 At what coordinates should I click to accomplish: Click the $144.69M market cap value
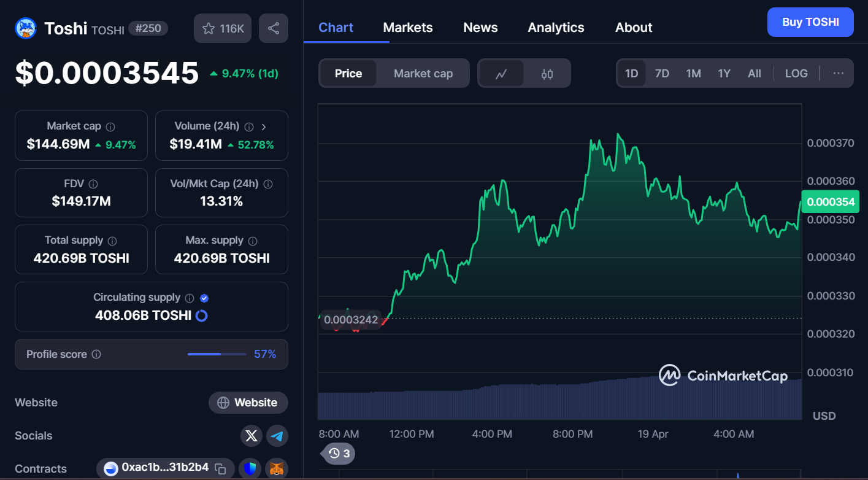click(58, 145)
